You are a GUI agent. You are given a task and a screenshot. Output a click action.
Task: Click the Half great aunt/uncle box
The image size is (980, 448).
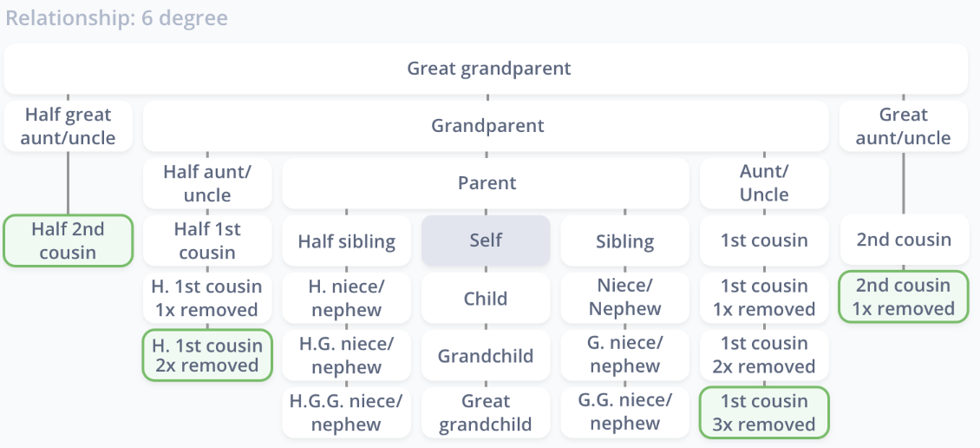[x=69, y=126]
